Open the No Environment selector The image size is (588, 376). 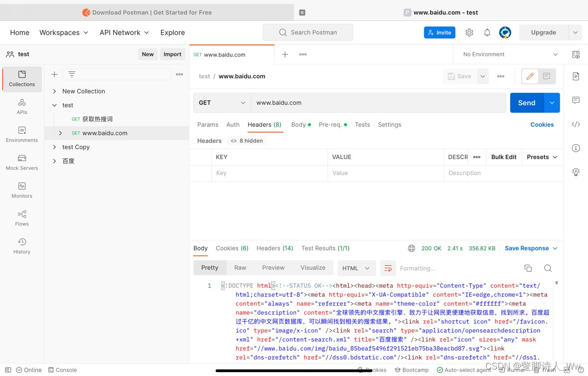[x=510, y=54]
